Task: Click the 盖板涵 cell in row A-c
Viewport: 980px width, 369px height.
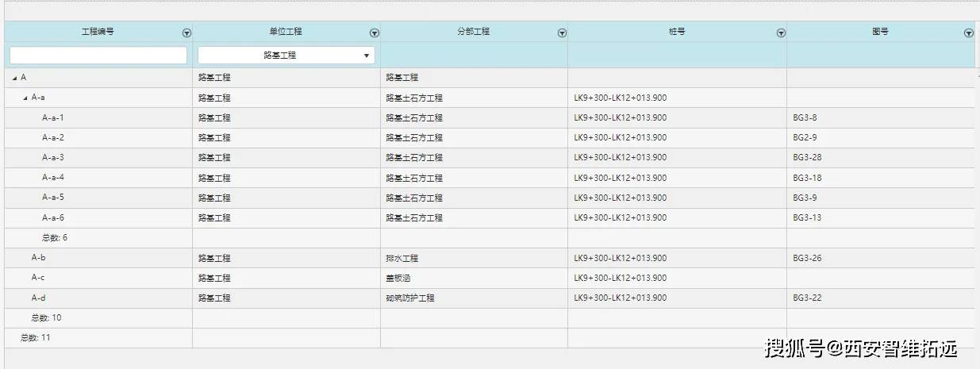Action: [x=398, y=278]
